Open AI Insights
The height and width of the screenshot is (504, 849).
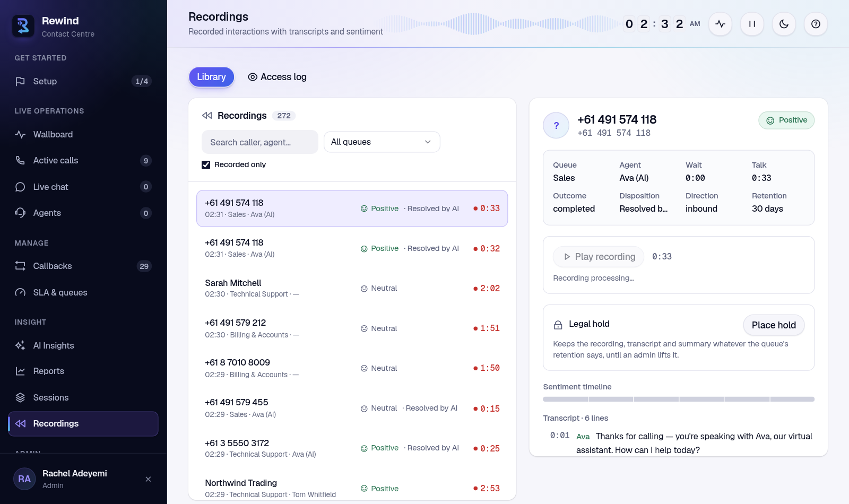[x=83, y=345]
